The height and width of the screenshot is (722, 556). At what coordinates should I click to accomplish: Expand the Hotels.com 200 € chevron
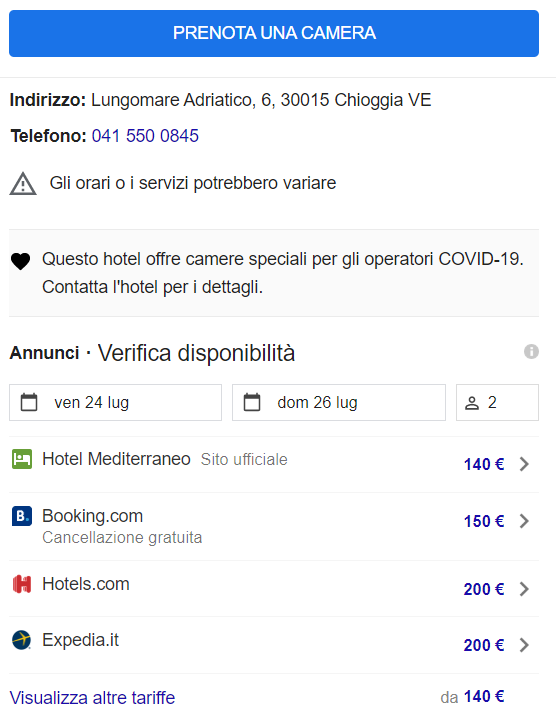[524, 589]
